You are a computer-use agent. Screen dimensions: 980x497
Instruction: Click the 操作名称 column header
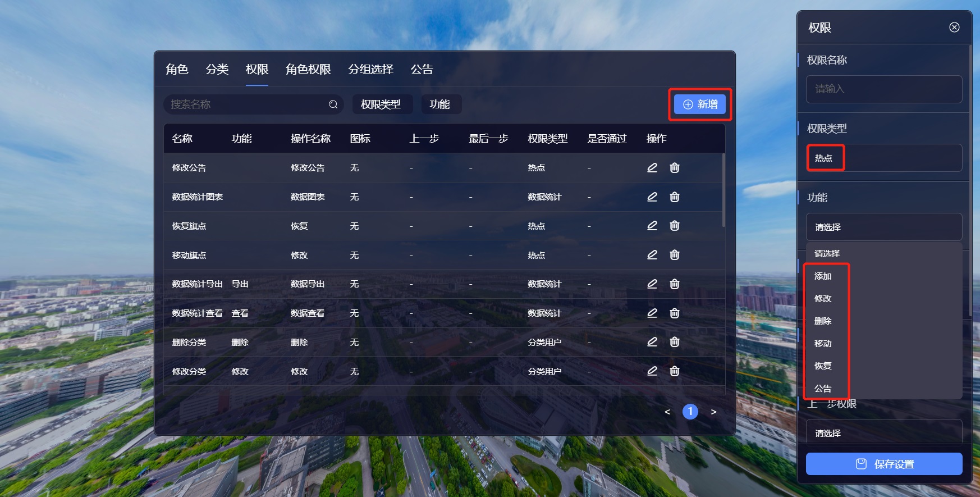coord(310,139)
